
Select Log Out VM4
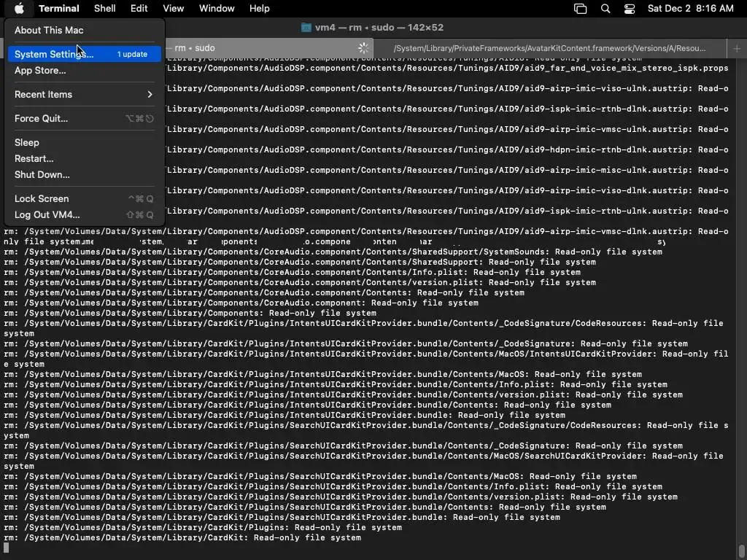(85, 215)
